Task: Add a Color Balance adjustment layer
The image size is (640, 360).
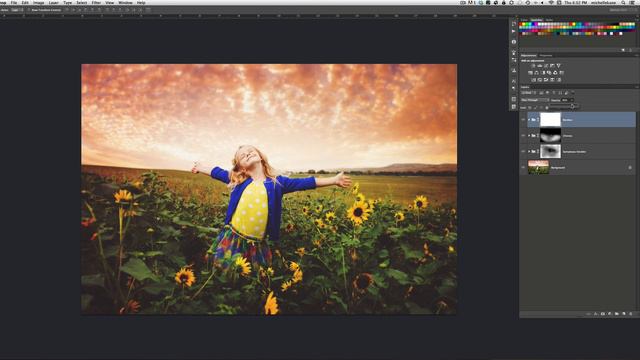Action: [x=536, y=73]
